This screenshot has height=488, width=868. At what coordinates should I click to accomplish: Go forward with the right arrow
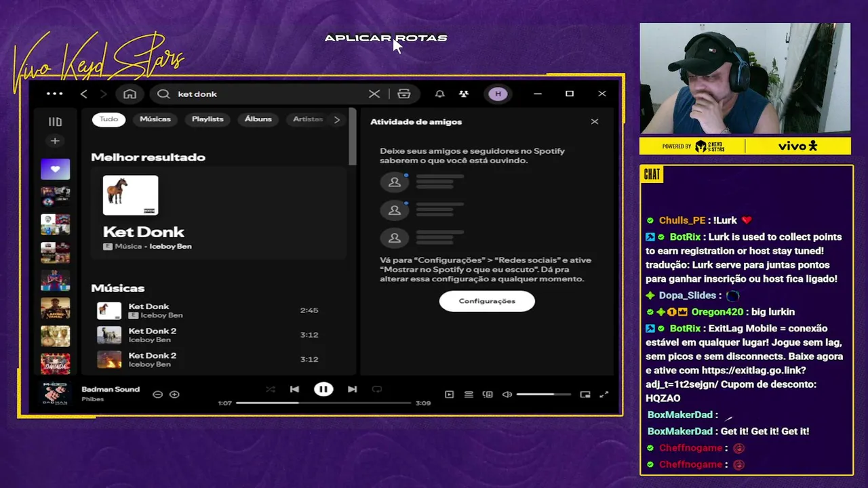pos(104,94)
